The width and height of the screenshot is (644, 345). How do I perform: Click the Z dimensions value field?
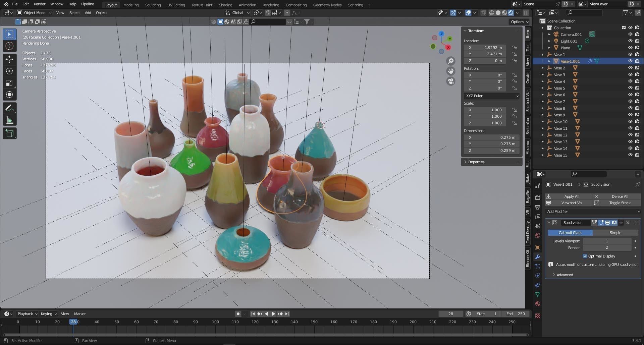point(492,151)
